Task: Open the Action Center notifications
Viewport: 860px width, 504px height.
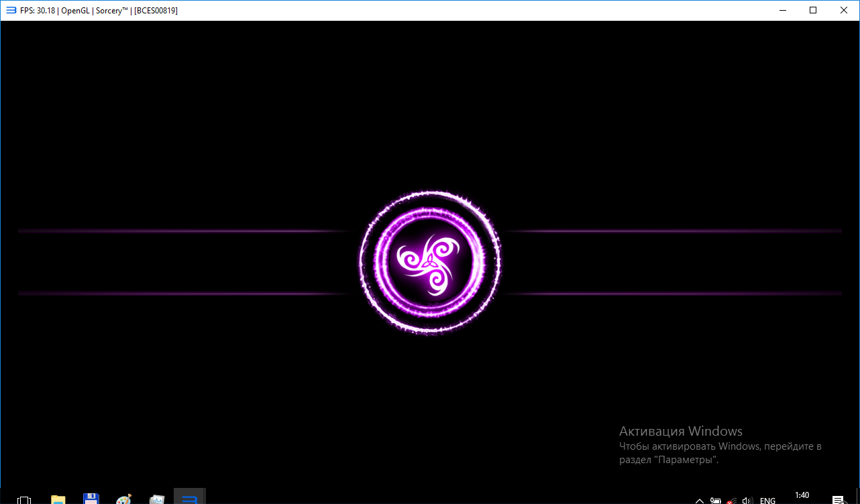Action: (838, 499)
